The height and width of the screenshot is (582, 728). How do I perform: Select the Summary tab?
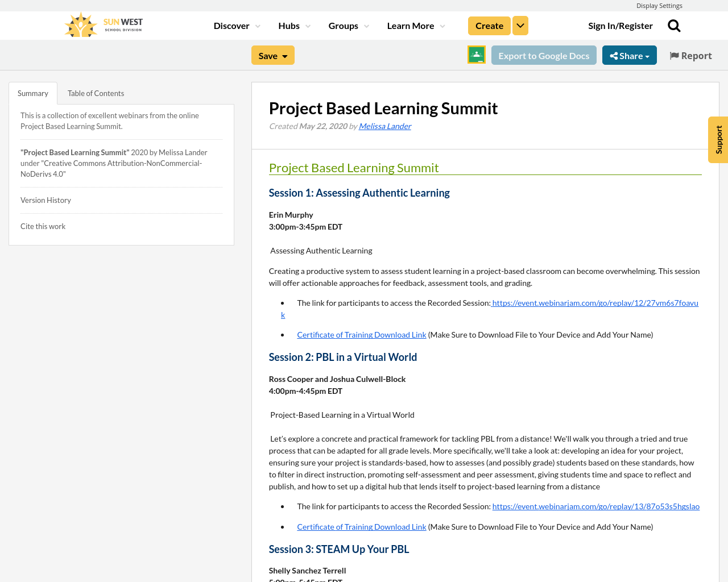[x=32, y=92]
